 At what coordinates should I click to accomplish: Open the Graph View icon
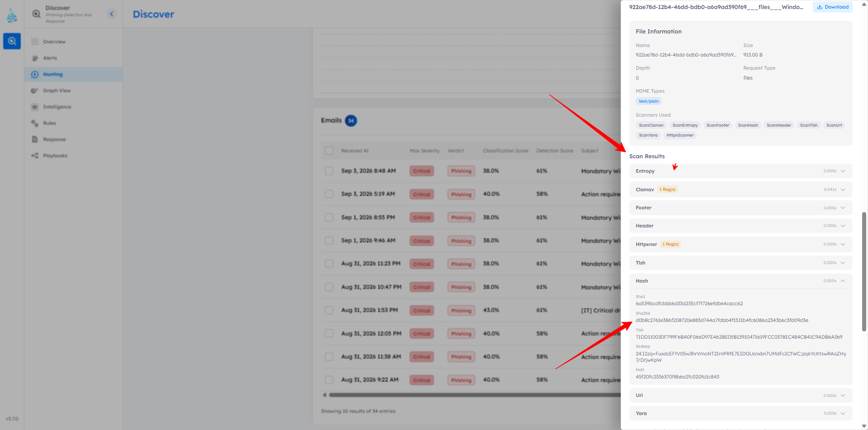35,90
